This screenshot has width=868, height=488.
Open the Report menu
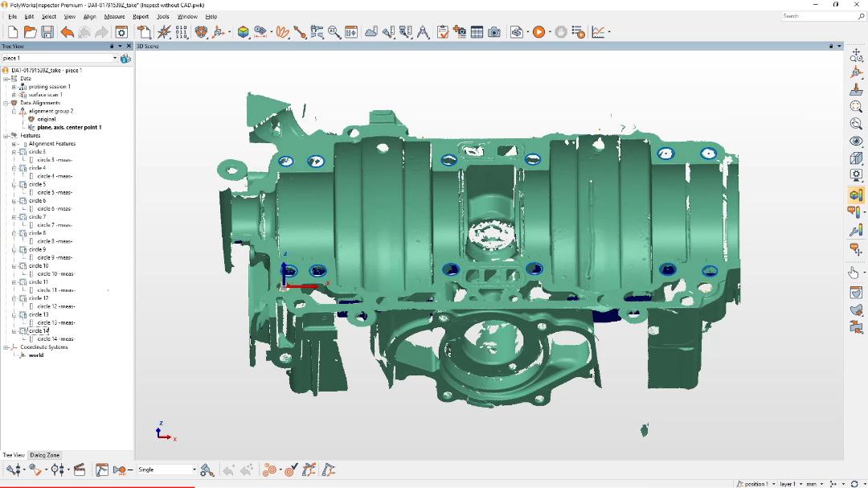coord(141,17)
